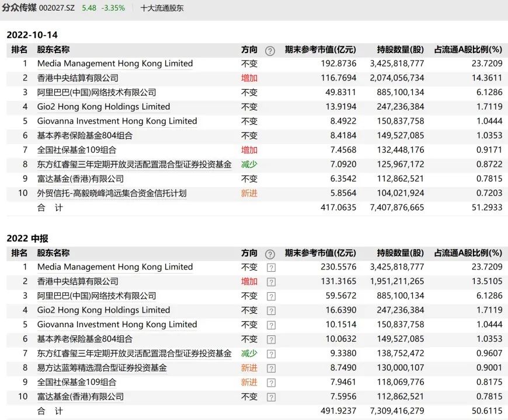Click question icon in Gio2 Hong Kong row of 2022 中报
Screen dimensions: 508x420
click(271, 311)
